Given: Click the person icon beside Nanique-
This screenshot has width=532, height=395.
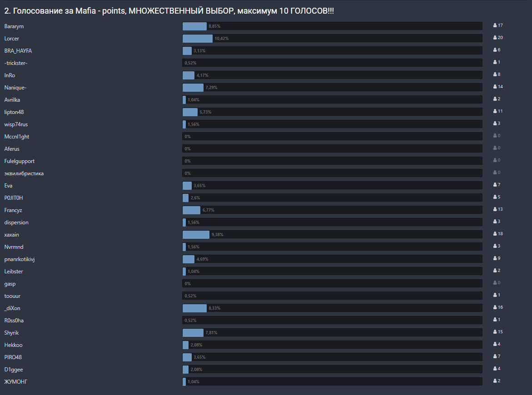Looking at the screenshot, I should [x=495, y=87].
